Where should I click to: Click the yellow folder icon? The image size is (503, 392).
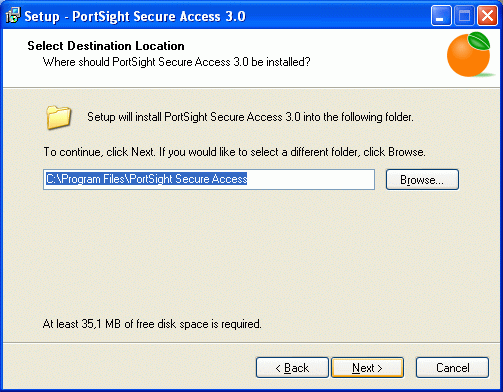(x=58, y=117)
